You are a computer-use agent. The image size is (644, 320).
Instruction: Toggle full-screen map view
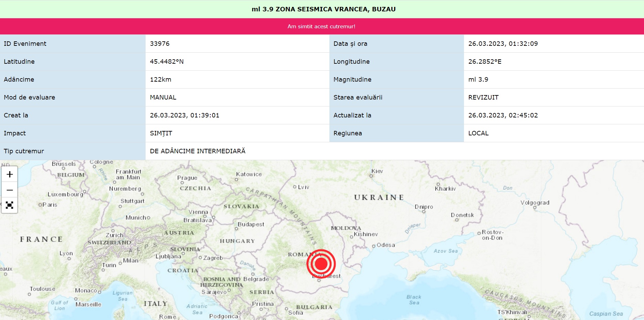(x=10, y=205)
